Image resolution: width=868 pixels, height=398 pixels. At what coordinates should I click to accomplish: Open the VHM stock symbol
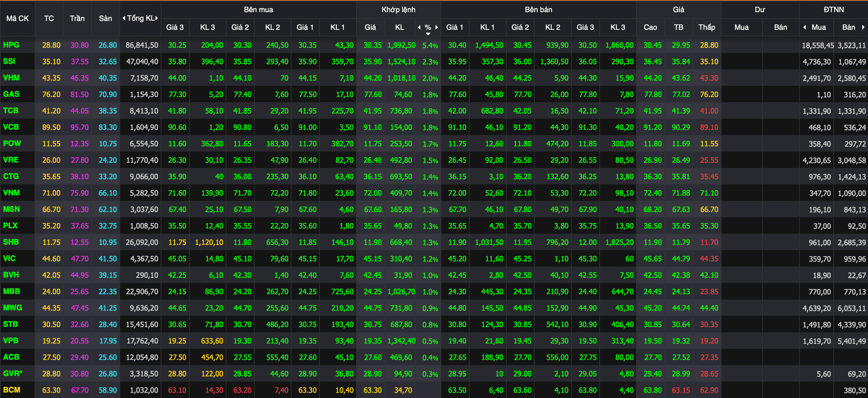(x=12, y=78)
